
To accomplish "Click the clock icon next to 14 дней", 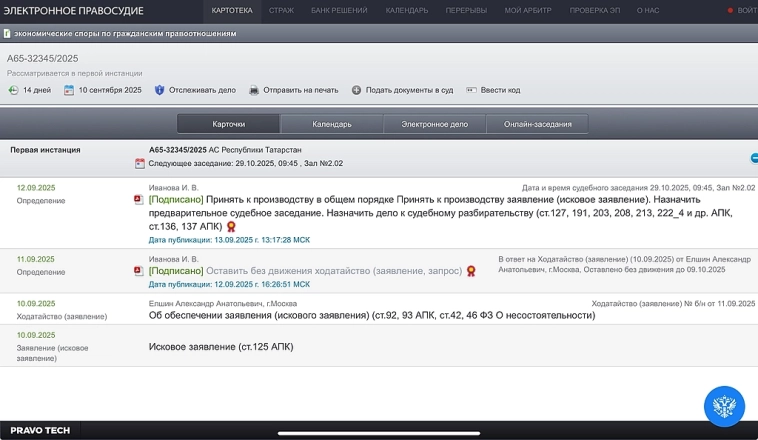I will tap(13, 90).
